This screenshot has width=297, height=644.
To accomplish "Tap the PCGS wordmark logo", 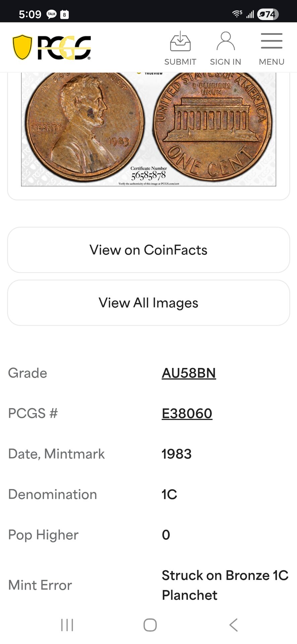I will click(64, 48).
